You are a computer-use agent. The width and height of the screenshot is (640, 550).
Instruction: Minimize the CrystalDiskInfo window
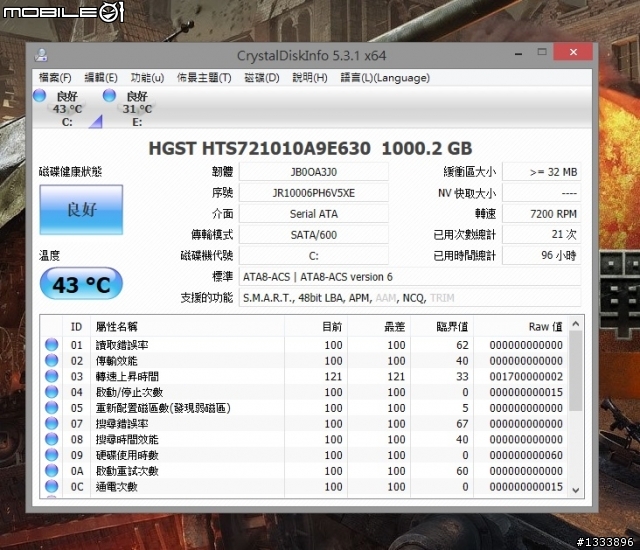518,53
